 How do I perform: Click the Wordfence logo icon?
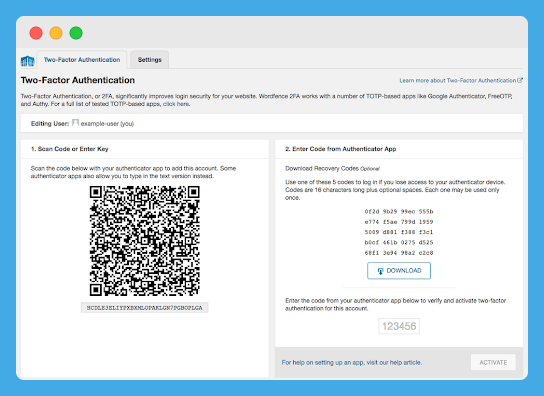pos(27,61)
